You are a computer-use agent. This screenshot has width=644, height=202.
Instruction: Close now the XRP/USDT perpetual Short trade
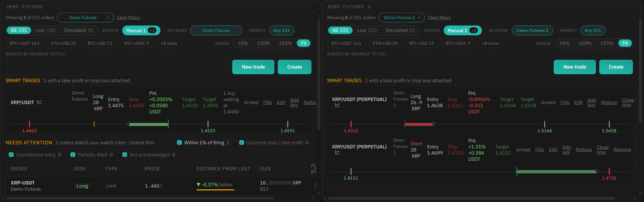coord(603,150)
